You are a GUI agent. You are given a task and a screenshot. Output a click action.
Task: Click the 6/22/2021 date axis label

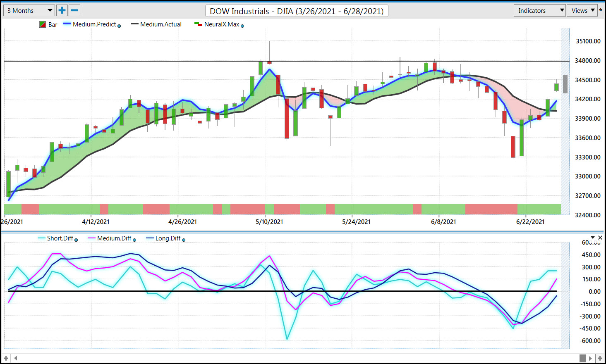pos(530,222)
